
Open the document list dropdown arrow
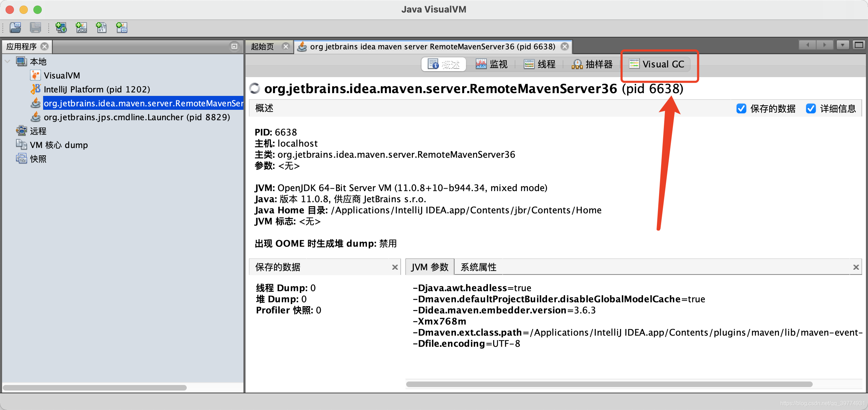pyautogui.click(x=842, y=45)
